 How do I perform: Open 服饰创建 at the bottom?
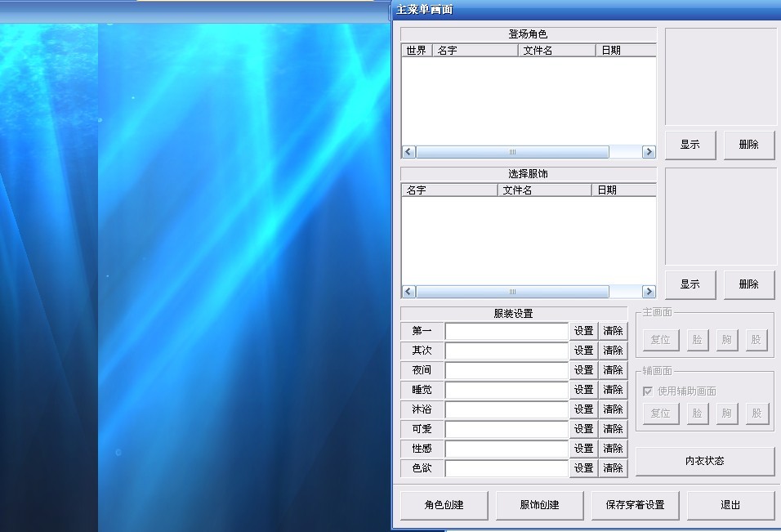tap(539, 505)
